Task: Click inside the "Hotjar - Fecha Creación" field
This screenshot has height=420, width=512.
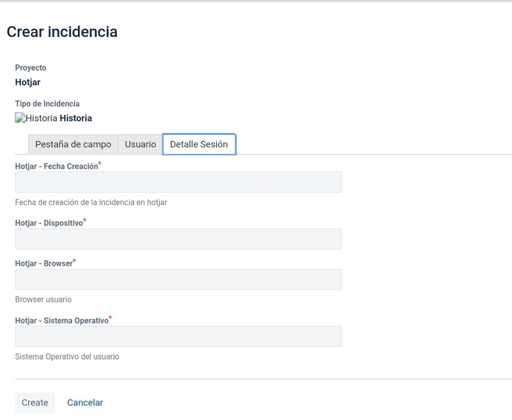Action: tap(178, 182)
